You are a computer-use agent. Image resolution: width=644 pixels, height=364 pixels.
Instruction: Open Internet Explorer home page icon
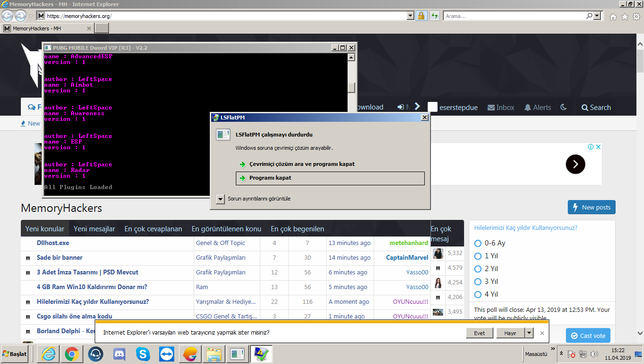pos(613,17)
